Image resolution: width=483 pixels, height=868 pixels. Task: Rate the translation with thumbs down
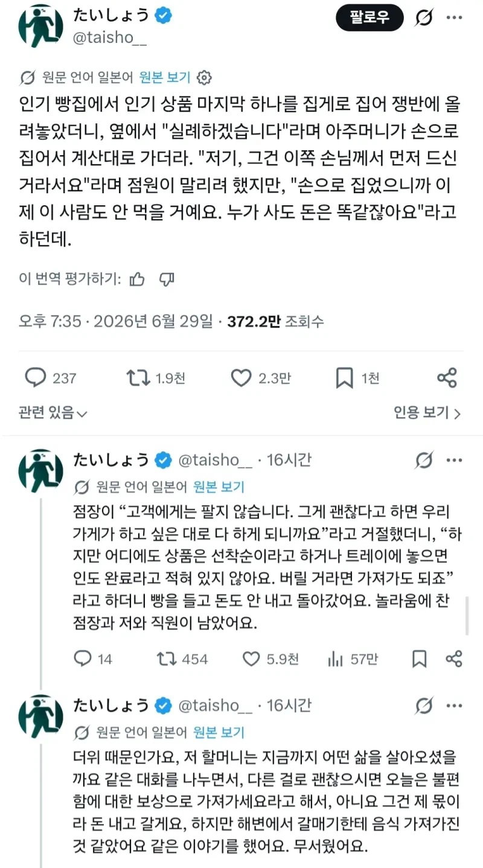[167, 279]
